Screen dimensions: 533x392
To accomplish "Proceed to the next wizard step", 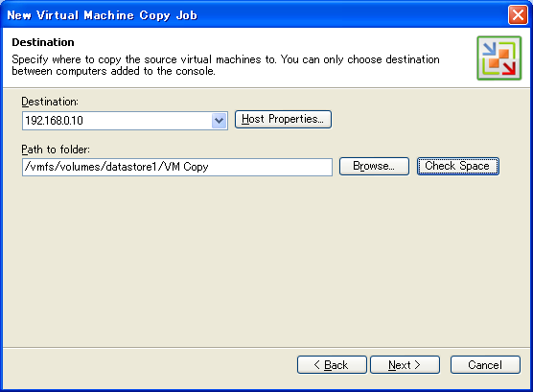I will pos(405,365).
